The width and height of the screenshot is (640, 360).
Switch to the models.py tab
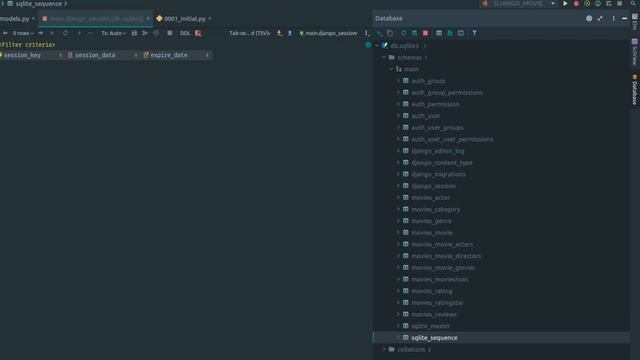coord(15,19)
